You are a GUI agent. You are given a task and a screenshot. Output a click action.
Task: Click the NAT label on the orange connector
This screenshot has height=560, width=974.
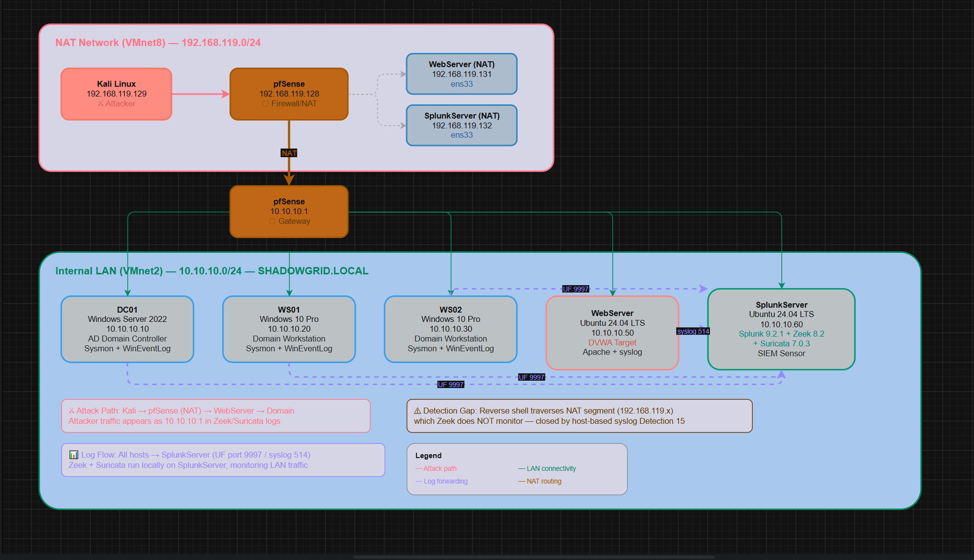[x=289, y=153]
